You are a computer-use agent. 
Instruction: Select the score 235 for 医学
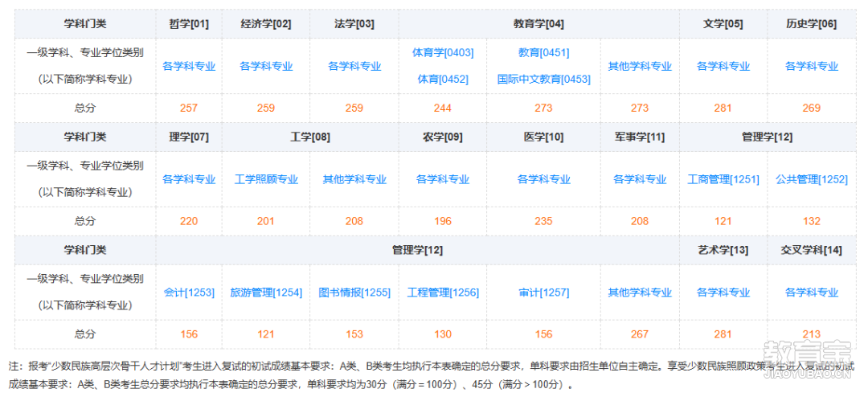tap(543, 221)
